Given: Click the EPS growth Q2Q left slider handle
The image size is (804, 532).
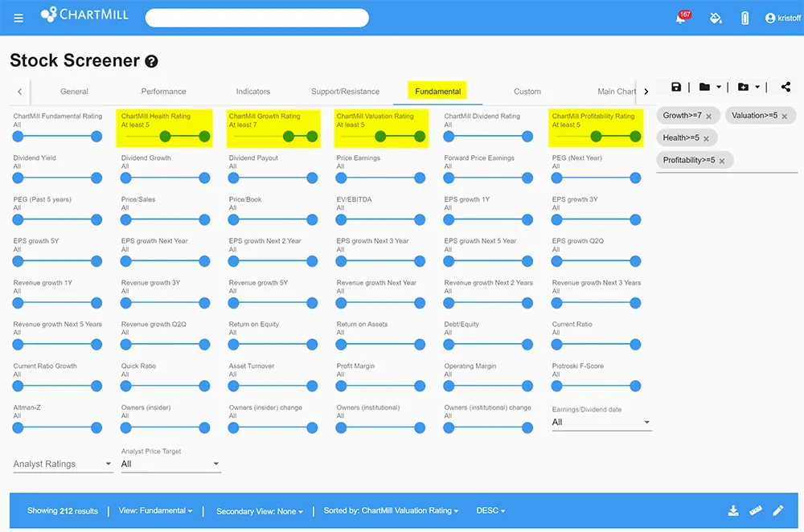Looking at the screenshot, I should point(557,261).
